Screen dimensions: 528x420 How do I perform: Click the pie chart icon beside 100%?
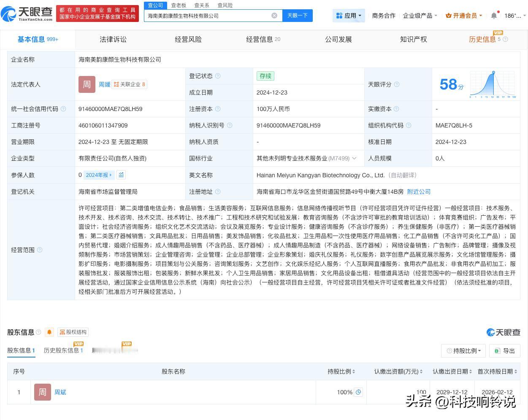point(358,392)
